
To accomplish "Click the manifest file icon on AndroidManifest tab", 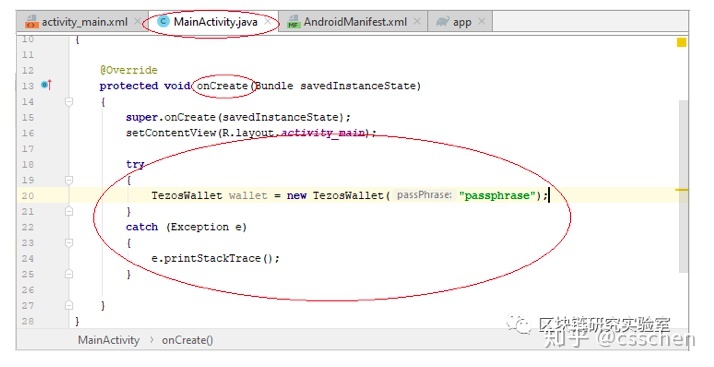I will point(293,21).
